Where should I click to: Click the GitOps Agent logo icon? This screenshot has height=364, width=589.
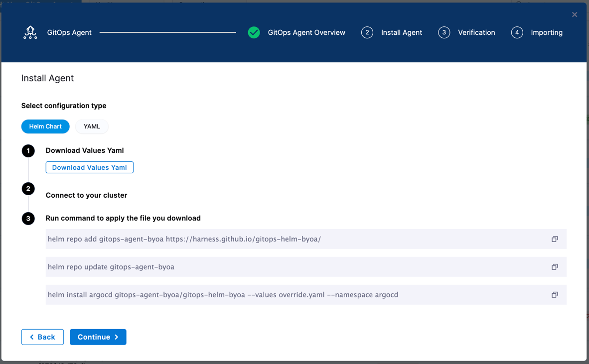(x=30, y=32)
